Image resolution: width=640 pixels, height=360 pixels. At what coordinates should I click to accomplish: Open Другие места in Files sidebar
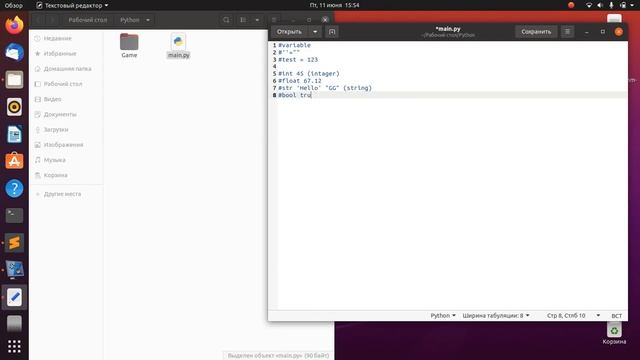(66, 194)
